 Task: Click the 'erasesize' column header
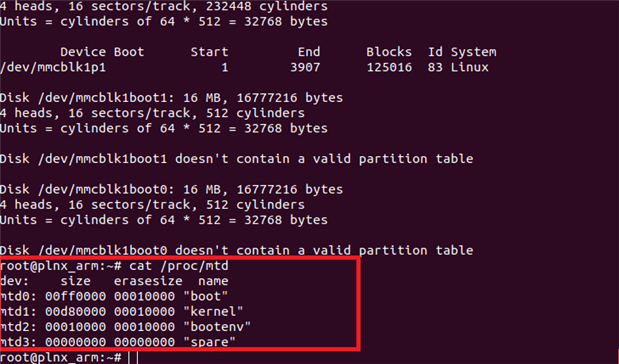point(148,281)
